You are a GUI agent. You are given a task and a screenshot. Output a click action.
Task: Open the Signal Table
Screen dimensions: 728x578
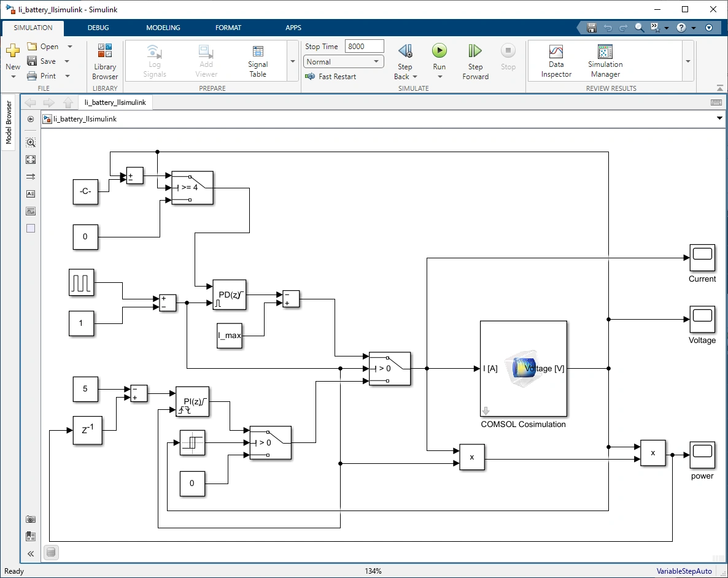coord(258,61)
